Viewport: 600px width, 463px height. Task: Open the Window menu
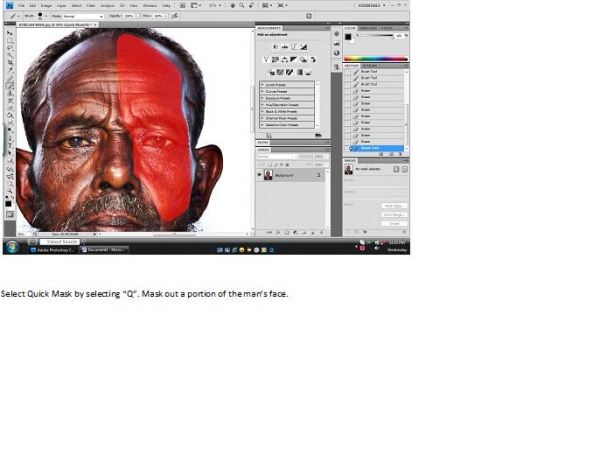point(150,6)
